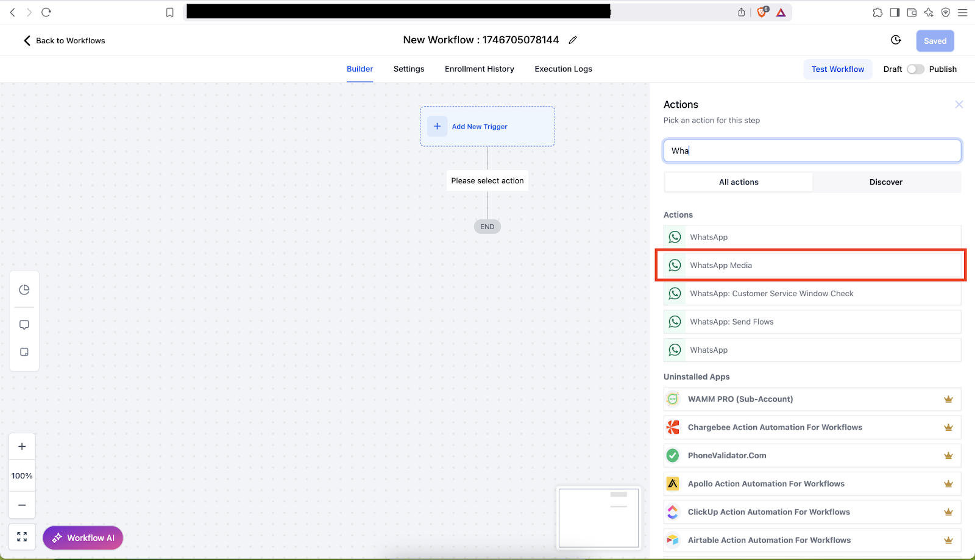Open the browser hamburger menu

[963, 12]
